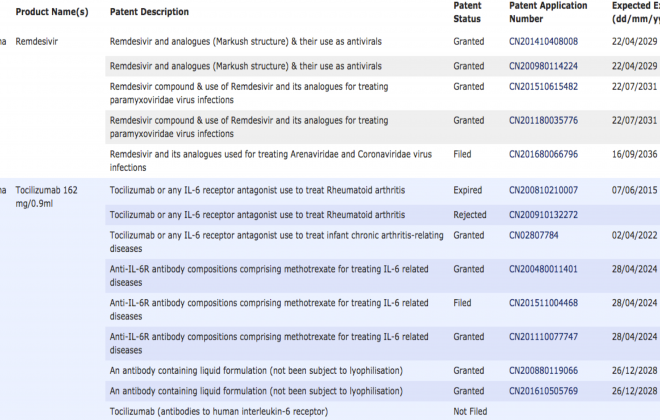Image resolution: width=660 pixels, height=420 pixels.
Task: Click the Expired status cell
Action: [467, 190]
